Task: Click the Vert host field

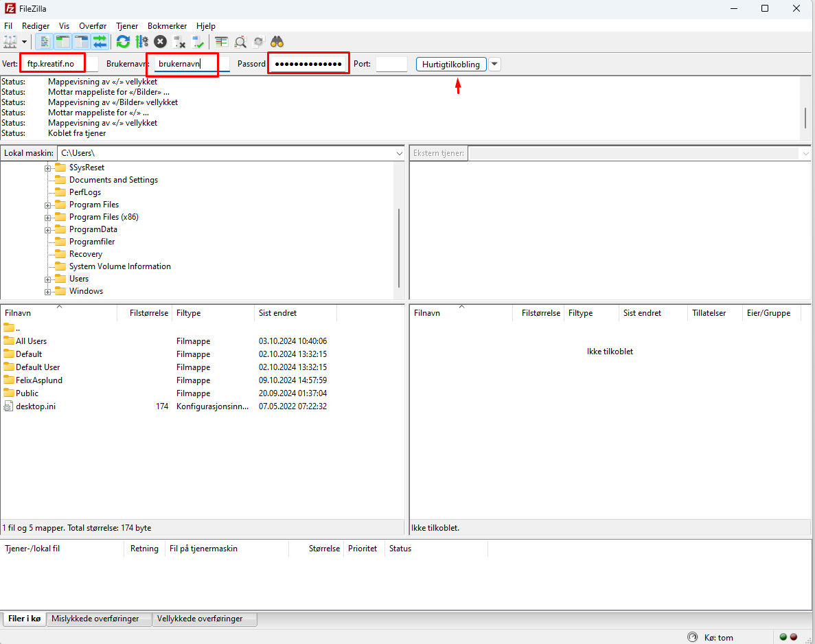Action: [x=60, y=64]
